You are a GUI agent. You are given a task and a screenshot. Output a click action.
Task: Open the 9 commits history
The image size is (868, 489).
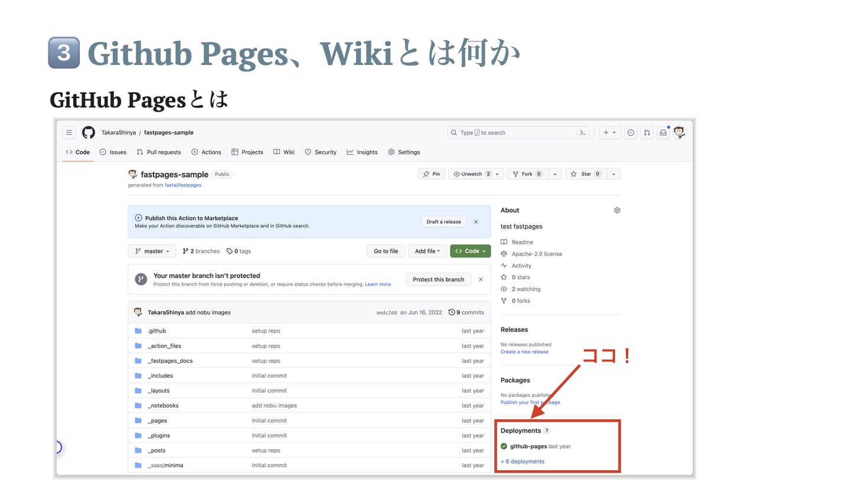pos(466,312)
